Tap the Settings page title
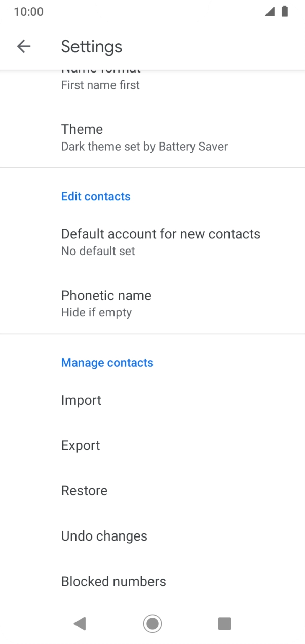305x644 pixels. (x=92, y=47)
